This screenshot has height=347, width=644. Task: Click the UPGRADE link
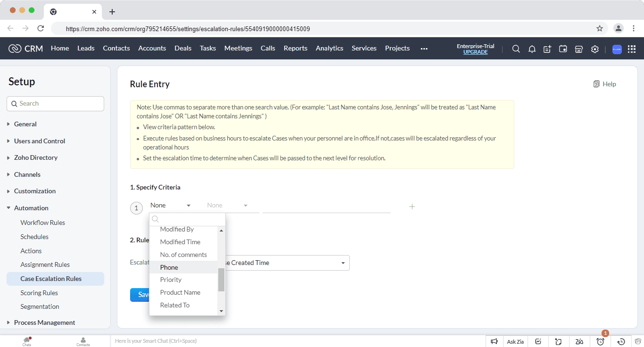click(475, 52)
